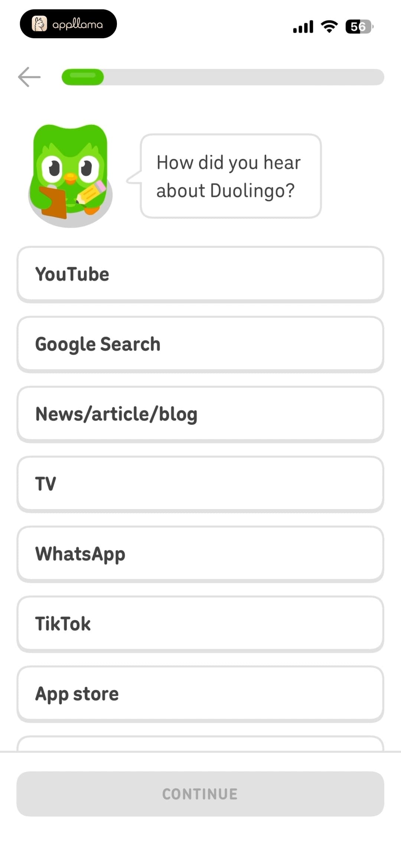Tap the gray unfilled part of progress bar

point(244,77)
